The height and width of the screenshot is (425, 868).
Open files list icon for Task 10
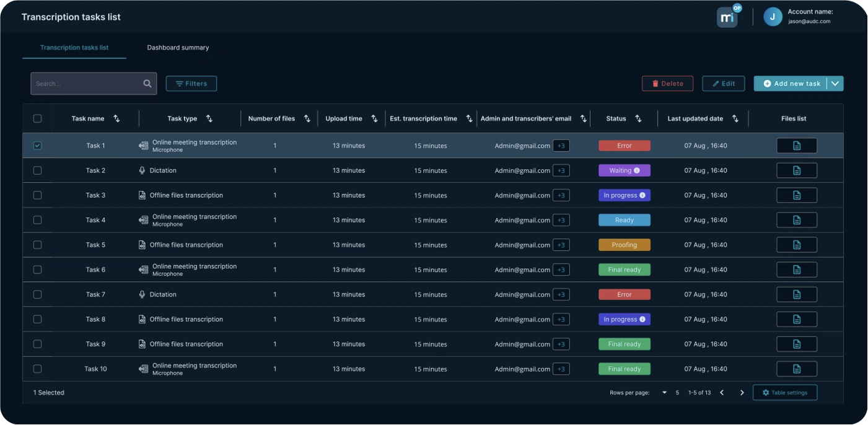pos(797,369)
